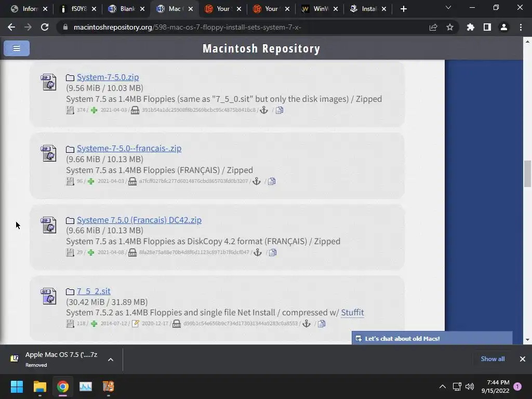Open the Chrome profile menu
Viewport: 532px width, 399px height.
504,27
